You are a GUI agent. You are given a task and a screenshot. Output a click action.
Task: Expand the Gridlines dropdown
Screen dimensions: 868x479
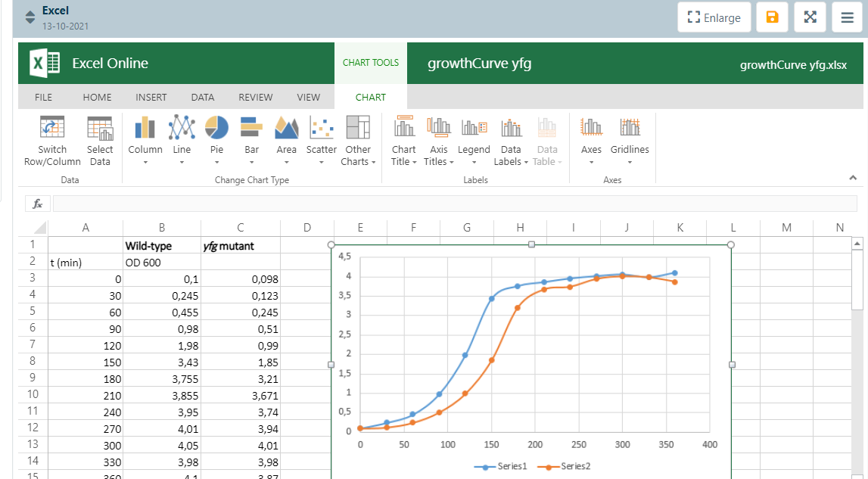coord(630,161)
